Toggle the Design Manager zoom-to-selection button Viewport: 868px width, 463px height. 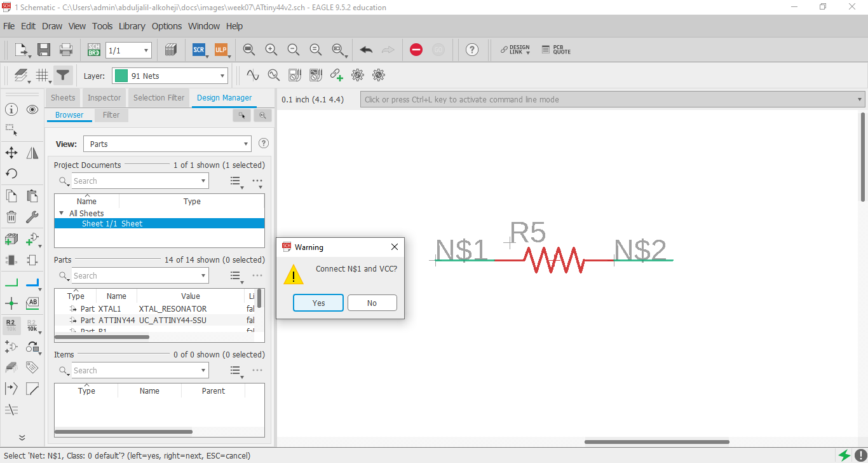click(x=262, y=116)
